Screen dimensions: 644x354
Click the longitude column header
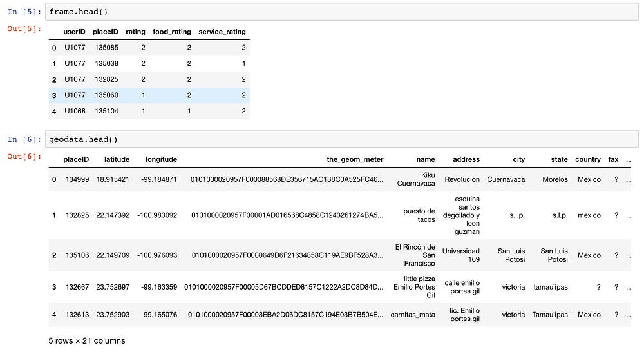[x=162, y=159]
